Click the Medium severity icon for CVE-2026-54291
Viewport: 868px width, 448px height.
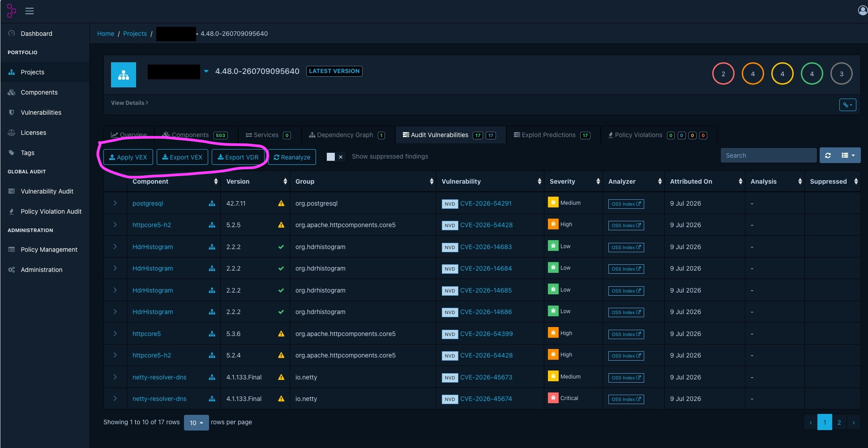click(x=553, y=202)
